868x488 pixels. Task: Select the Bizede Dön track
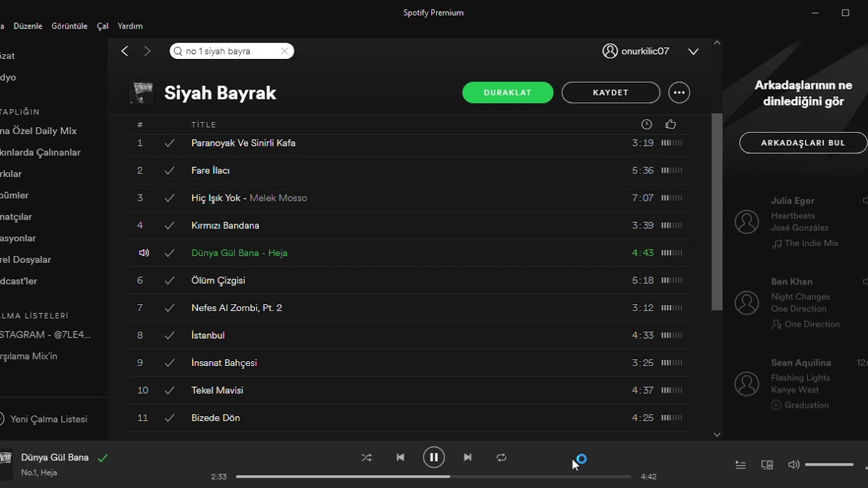(410, 418)
